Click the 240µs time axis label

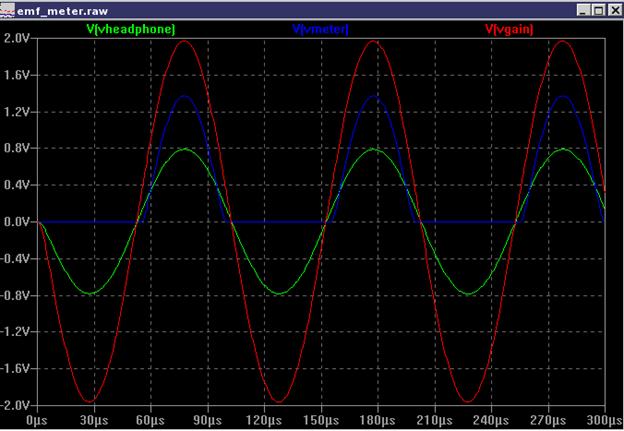[491, 421]
